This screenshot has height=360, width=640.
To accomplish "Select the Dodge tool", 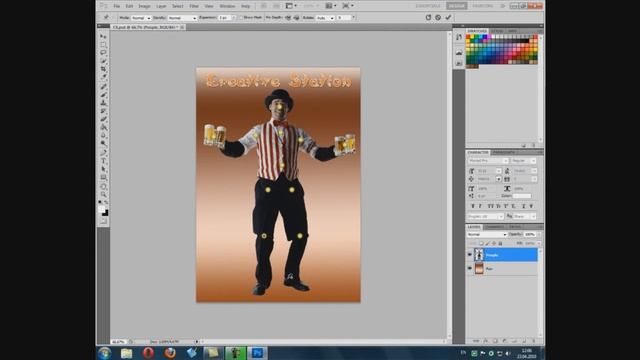I will click(x=103, y=143).
